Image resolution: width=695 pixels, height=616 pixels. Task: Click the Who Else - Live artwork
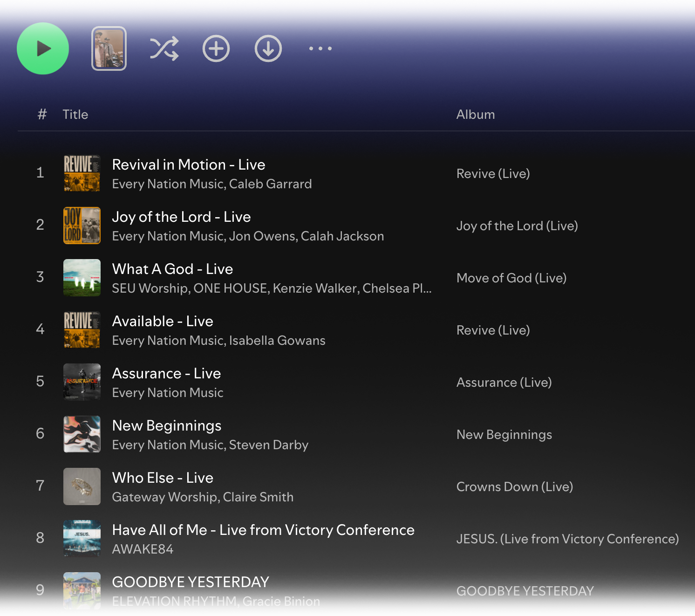(x=82, y=486)
